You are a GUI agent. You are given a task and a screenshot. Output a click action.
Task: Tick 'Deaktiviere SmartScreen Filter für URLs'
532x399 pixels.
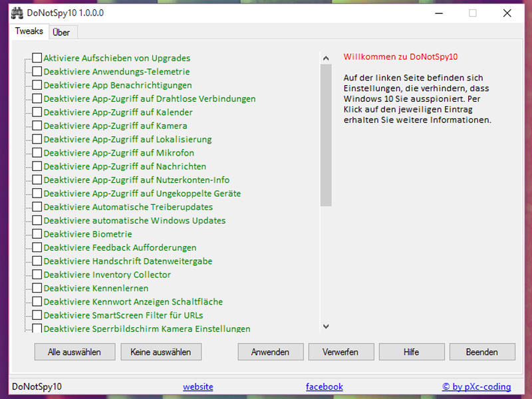37,315
